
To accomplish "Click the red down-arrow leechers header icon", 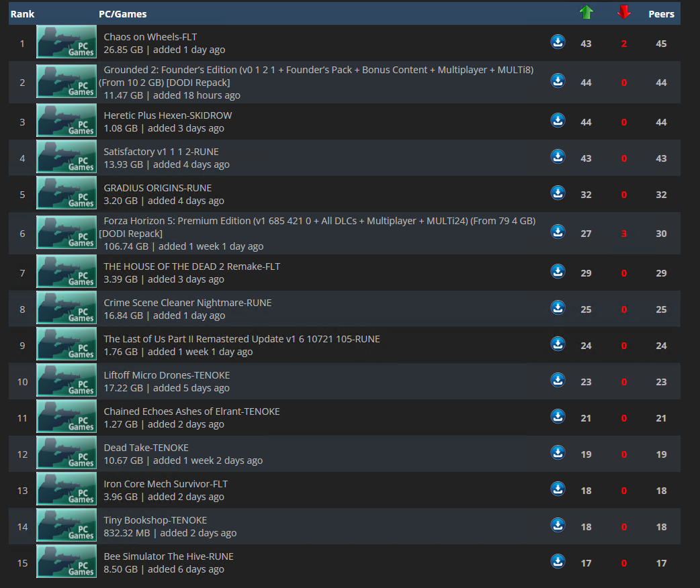I will tap(623, 13).
